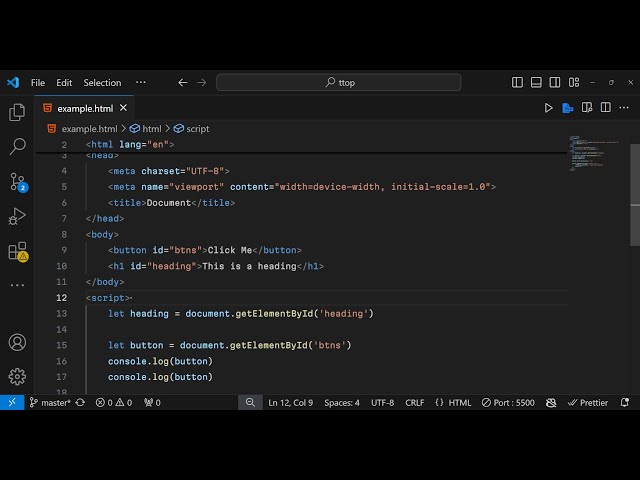Click the Run Code play icon
The image size is (640, 480).
coord(548,108)
